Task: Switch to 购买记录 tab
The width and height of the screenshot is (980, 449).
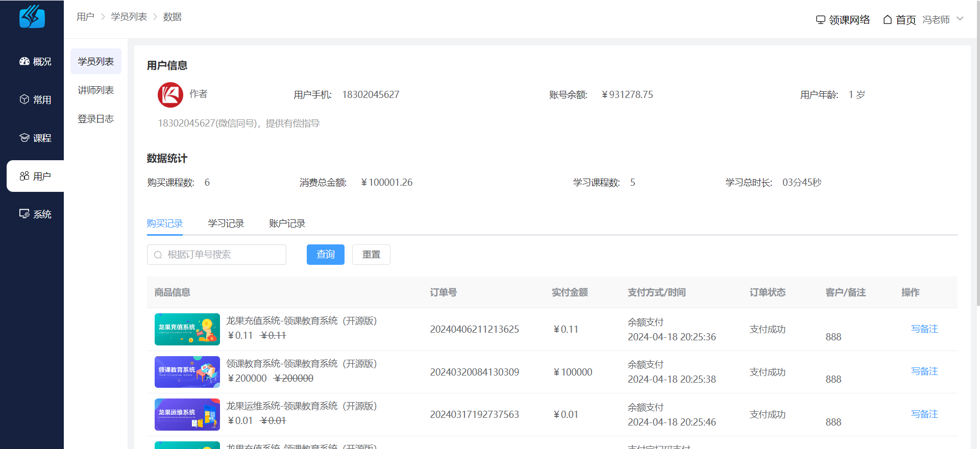Action: [x=165, y=223]
